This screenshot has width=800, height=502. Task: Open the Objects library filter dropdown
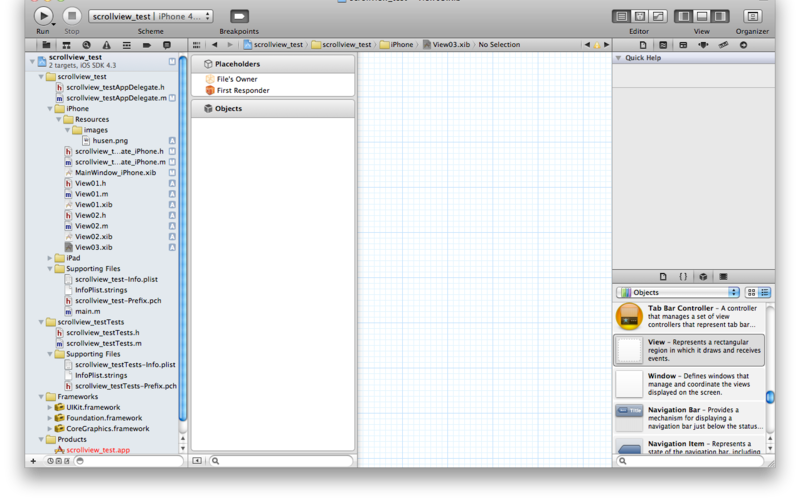click(x=678, y=292)
